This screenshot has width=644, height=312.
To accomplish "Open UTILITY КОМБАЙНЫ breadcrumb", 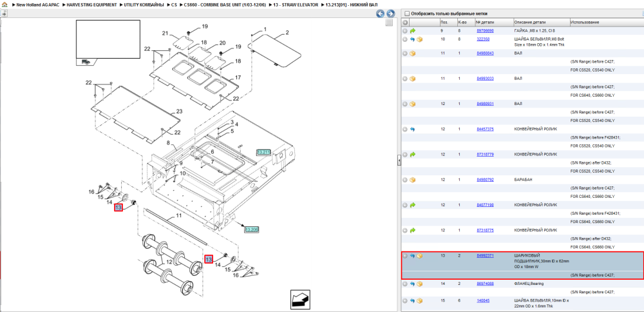I will click(144, 5).
